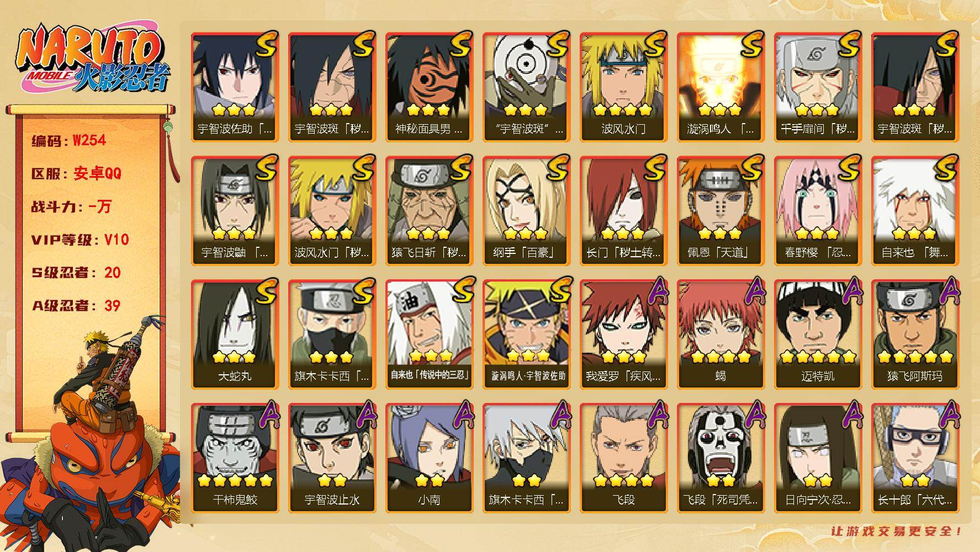Open the 小南 ninja card
This screenshot has height=552, width=980.
429,458
